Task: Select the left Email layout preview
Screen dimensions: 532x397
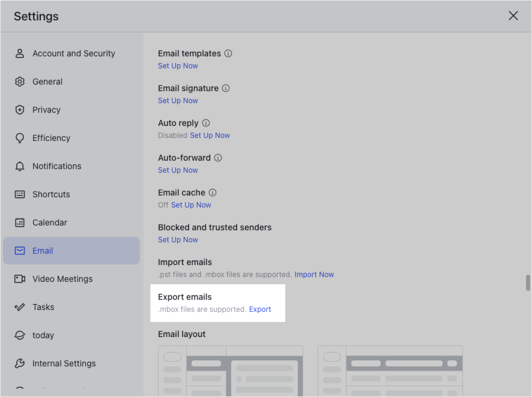Action: pos(231,371)
